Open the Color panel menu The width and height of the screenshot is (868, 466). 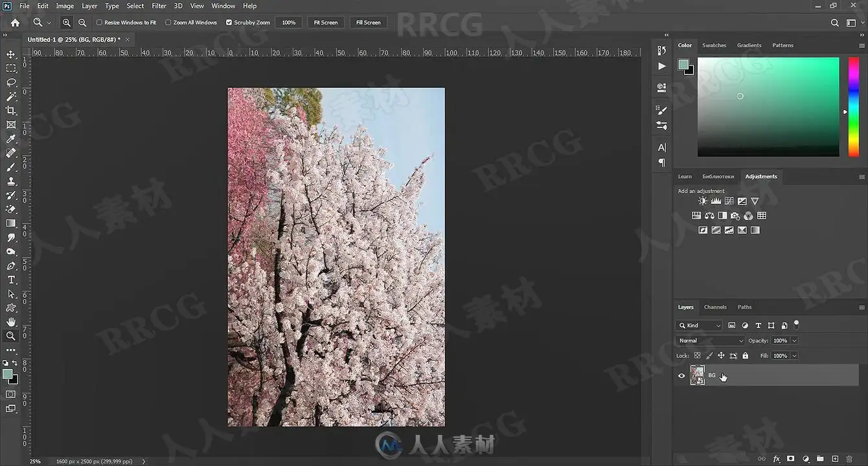(x=862, y=45)
